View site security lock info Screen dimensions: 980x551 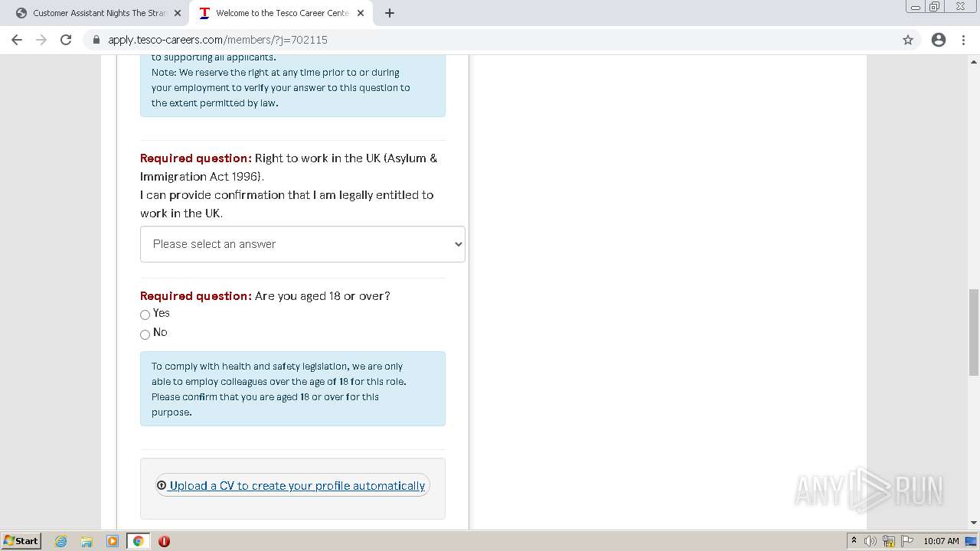(x=96, y=40)
